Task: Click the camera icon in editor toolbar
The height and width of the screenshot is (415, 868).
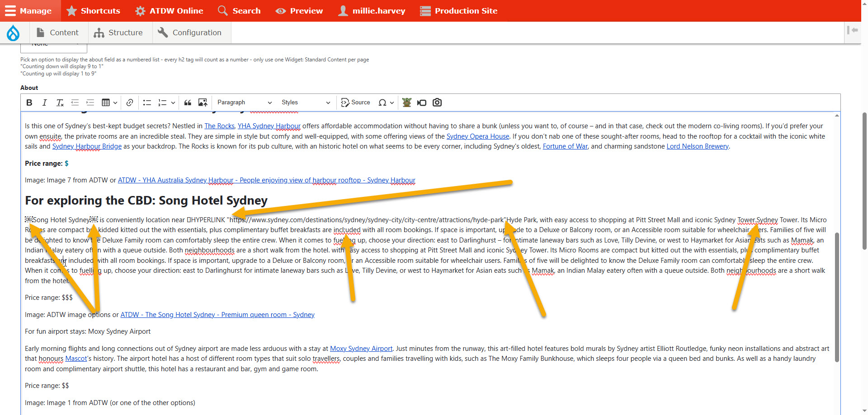Action: [437, 103]
